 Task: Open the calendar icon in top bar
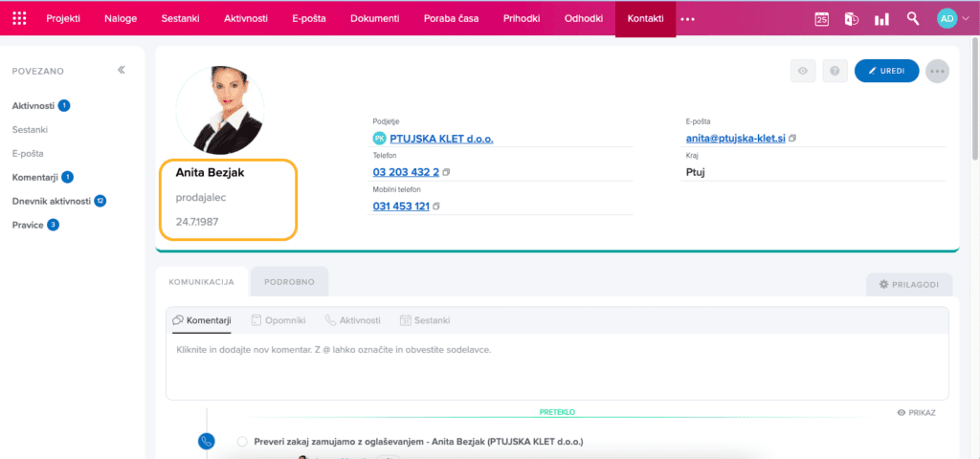[x=821, y=18]
